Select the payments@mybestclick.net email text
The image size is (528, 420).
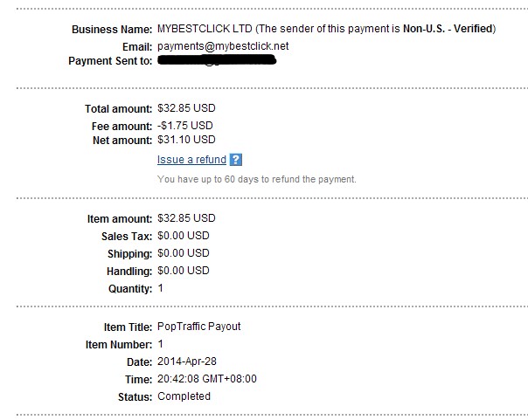click(x=223, y=46)
